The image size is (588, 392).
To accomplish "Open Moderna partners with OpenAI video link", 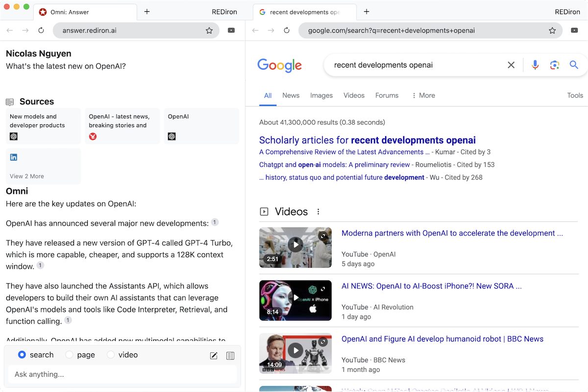I will click(452, 233).
